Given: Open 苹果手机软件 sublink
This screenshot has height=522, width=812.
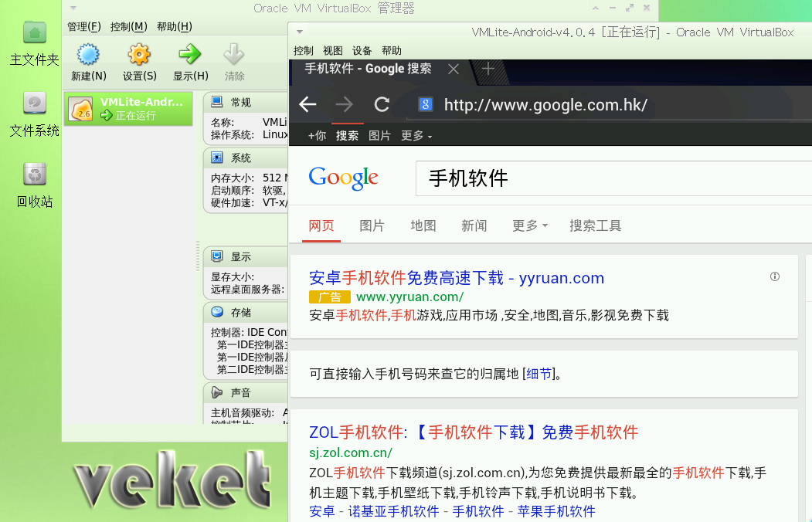Looking at the screenshot, I should click(556, 511).
